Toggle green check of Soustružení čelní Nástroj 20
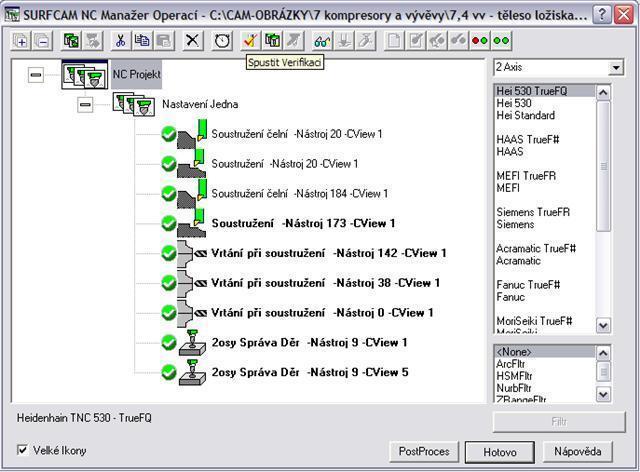This screenshot has height=472, width=640. click(x=169, y=134)
